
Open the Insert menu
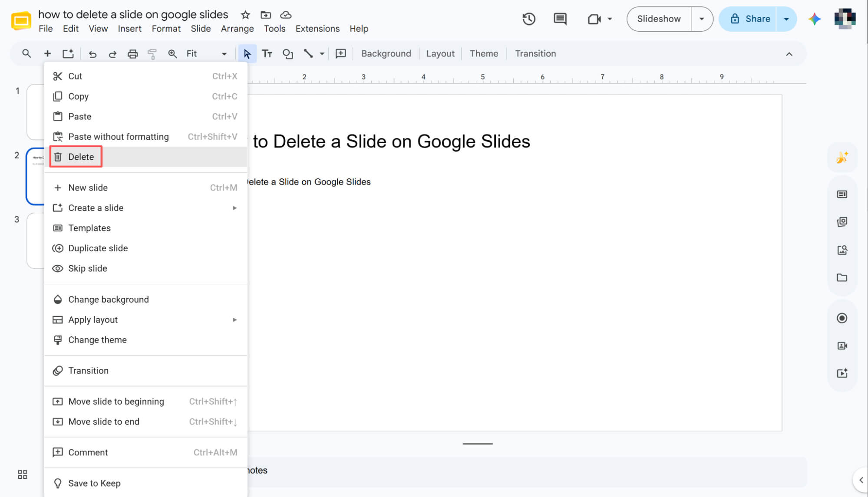point(129,29)
